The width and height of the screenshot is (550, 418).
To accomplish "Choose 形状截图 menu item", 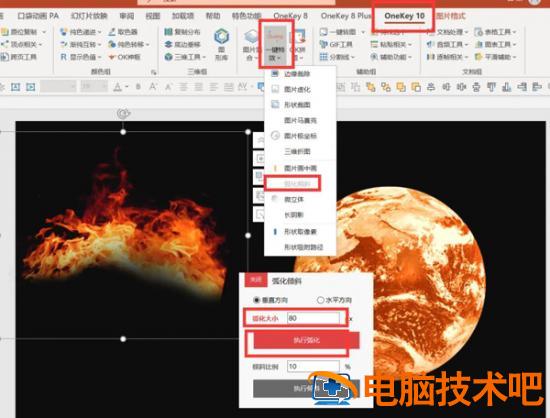I will (300, 104).
